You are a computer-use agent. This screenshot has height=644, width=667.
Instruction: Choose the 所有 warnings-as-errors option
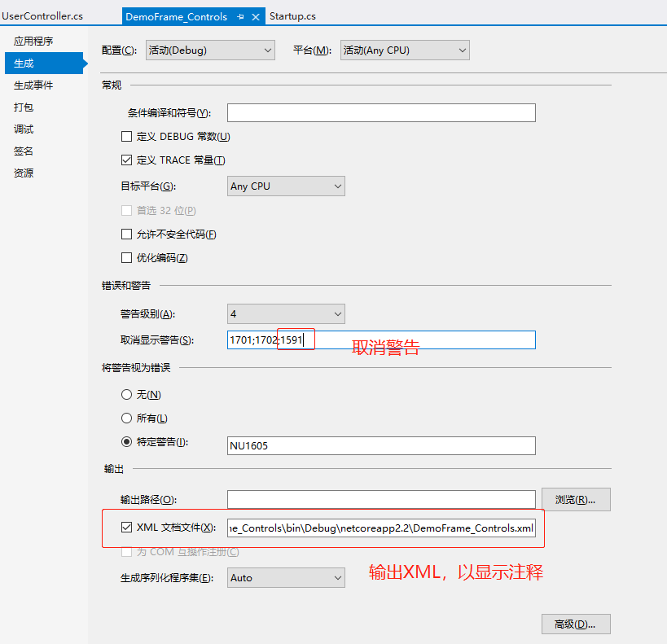(x=126, y=418)
